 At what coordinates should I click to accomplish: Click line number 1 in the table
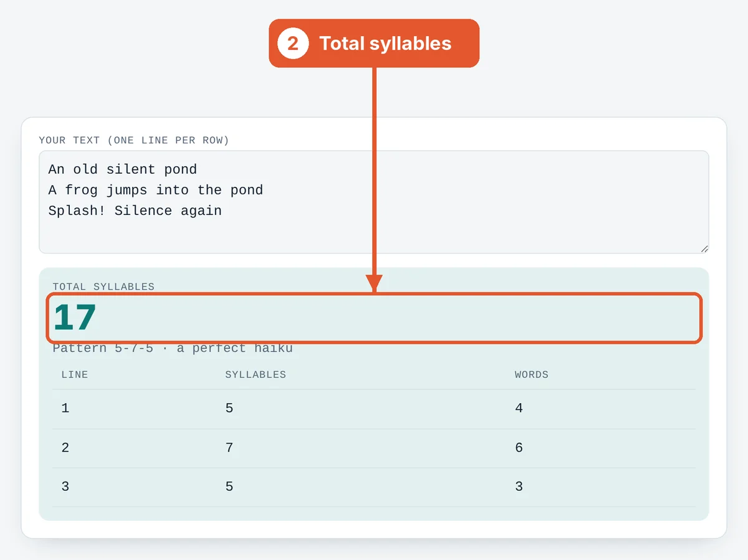(x=65, y=409)
